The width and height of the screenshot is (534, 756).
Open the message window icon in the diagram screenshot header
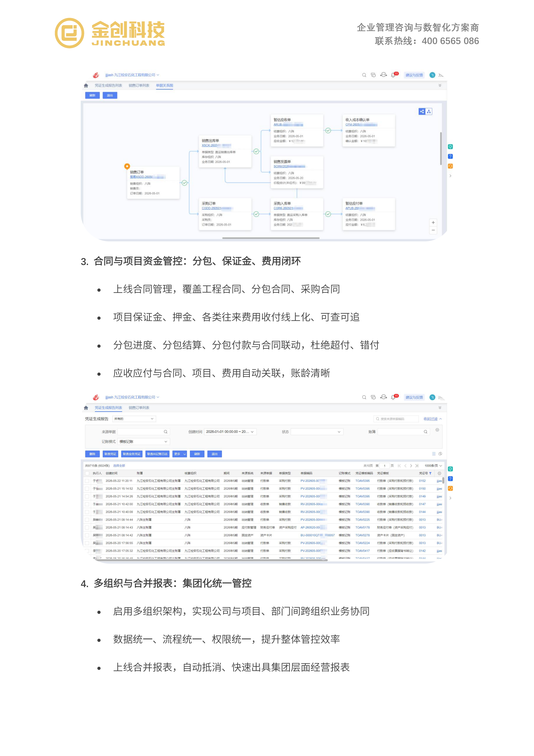[x=373, y=75]
